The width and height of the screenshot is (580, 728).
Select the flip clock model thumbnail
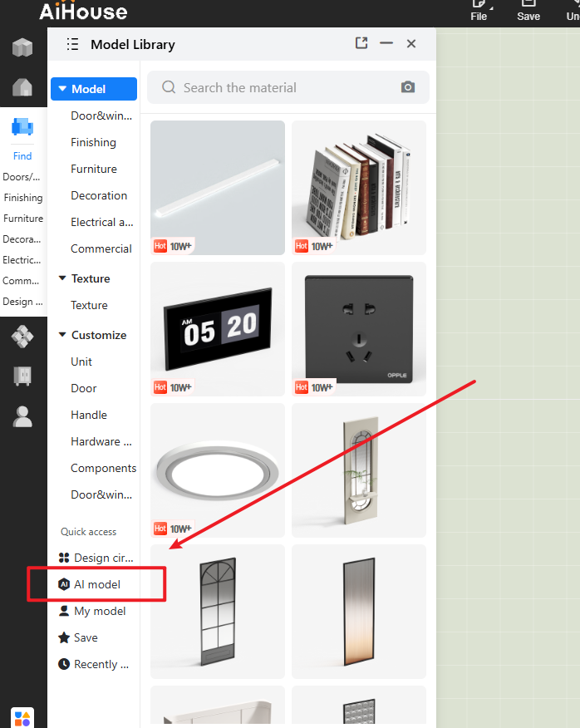pos(218,329)
